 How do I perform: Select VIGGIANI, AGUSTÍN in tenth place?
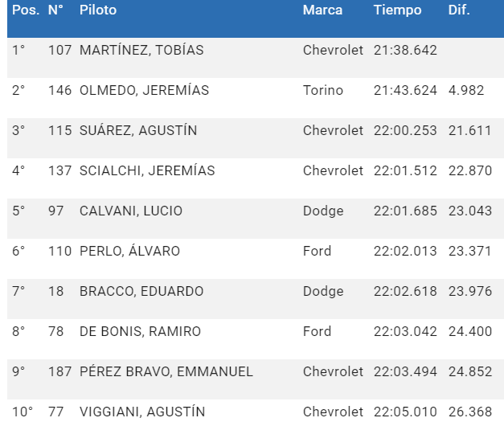click(x=142, y=412)
